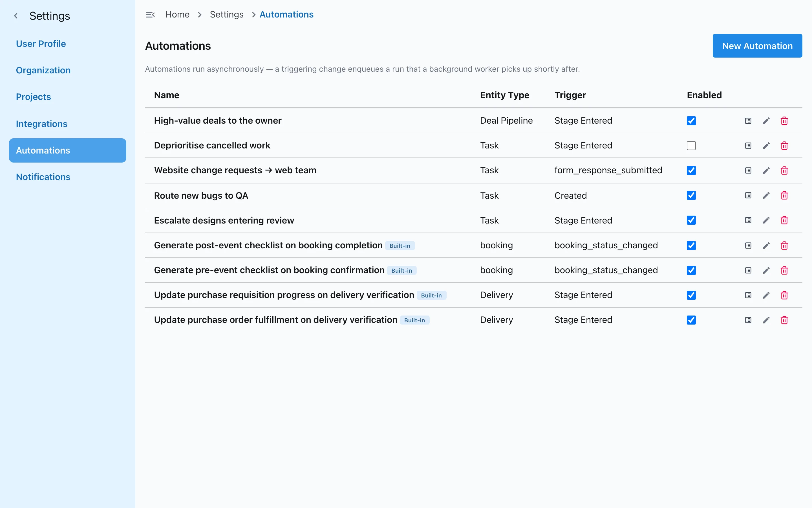Edit Website change requests automation
812x508 pixels.
[766, 170]
